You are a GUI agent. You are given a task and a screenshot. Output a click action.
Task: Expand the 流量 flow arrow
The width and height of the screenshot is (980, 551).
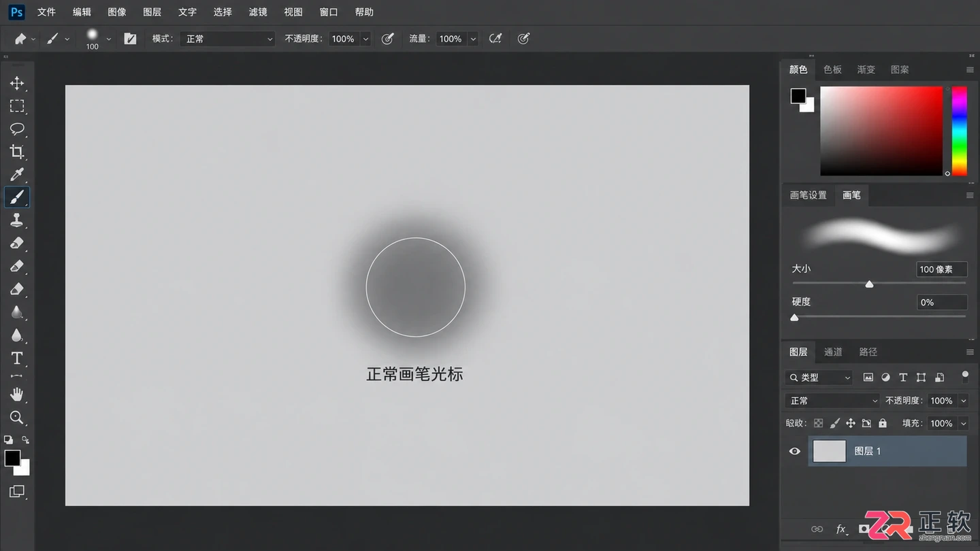pos(473,39)
